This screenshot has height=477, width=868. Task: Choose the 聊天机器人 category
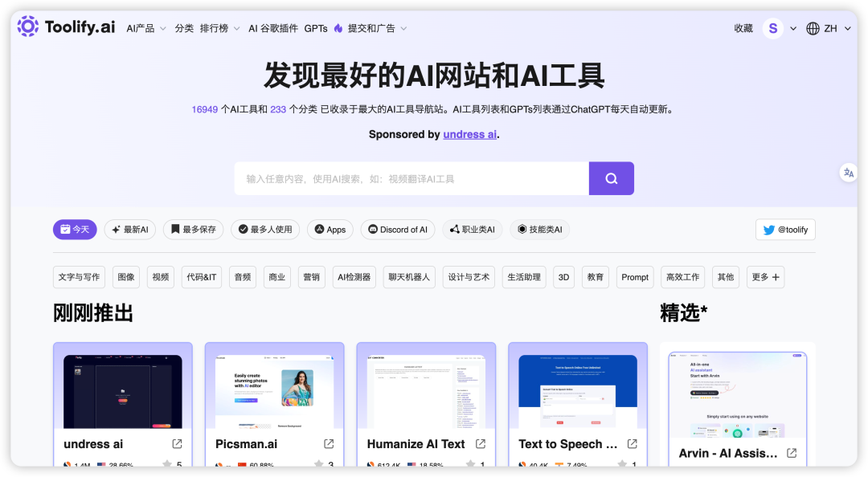click(x=409, y=277)
